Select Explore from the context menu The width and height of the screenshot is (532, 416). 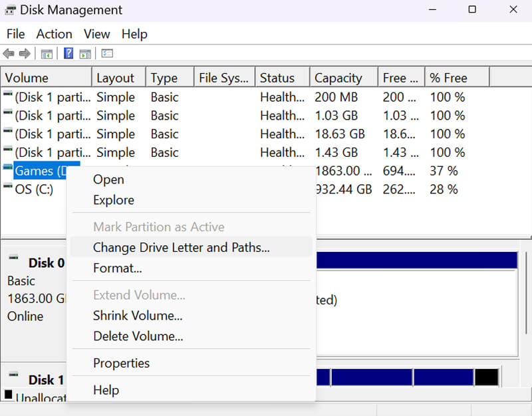click(x=114, y=200)
